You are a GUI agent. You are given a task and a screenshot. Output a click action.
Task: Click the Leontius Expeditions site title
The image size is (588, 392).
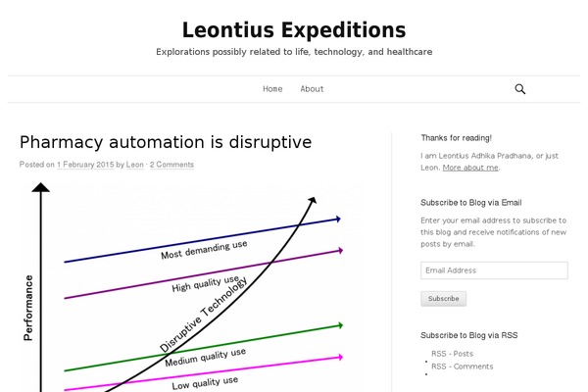[x=294, y=30]
